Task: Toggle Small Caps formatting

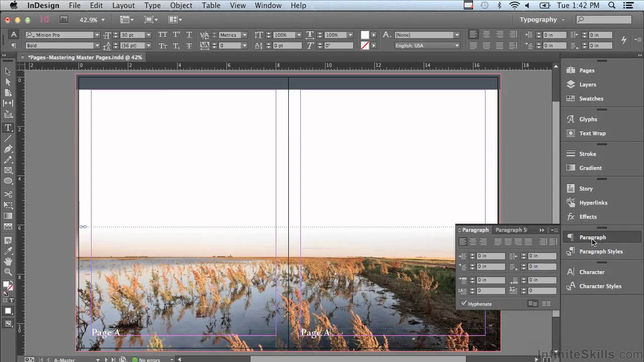Action: coord(163,45)
